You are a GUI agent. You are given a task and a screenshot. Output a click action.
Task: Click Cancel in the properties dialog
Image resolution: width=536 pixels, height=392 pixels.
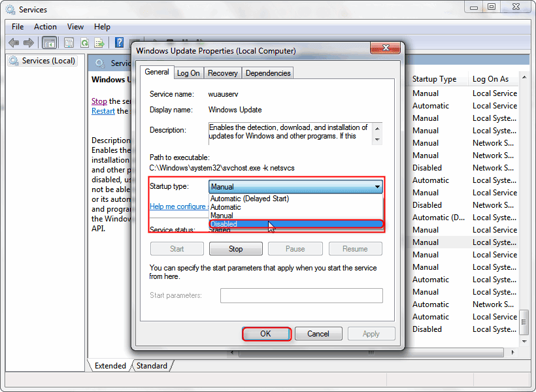tap(318, 334)
